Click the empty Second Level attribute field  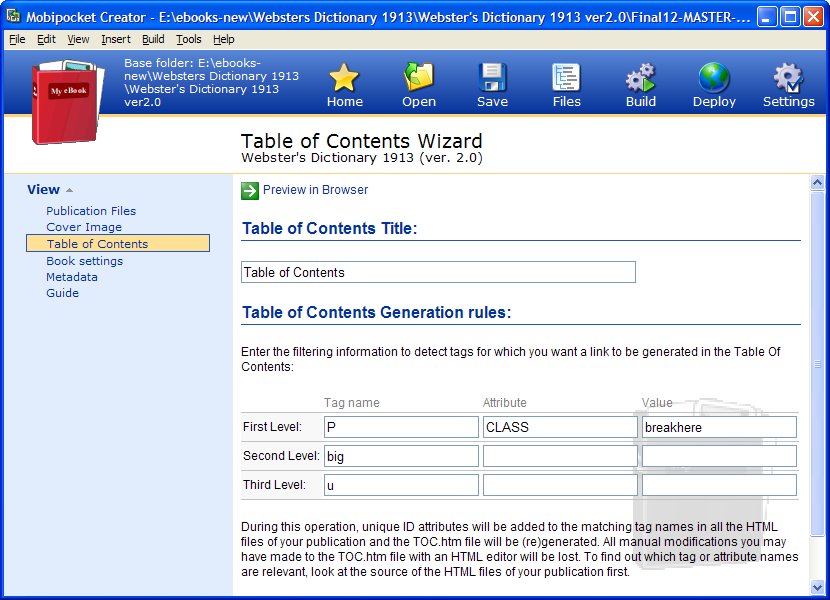pos(560,456)
